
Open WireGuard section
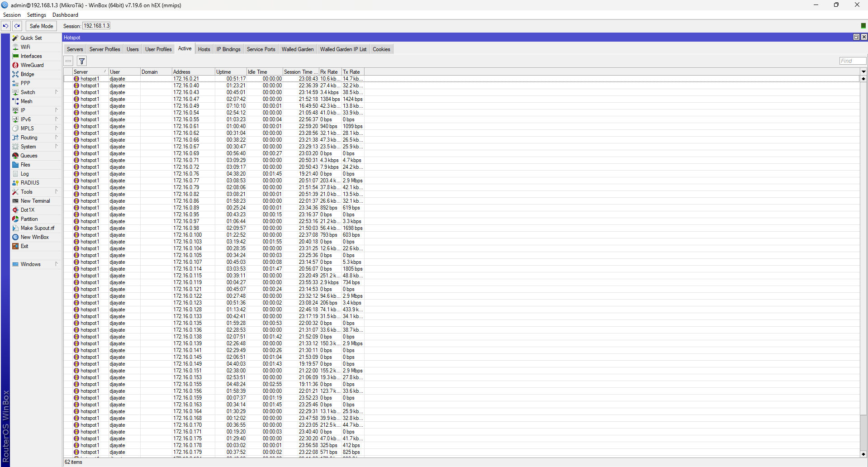click(x=32, y=65)
